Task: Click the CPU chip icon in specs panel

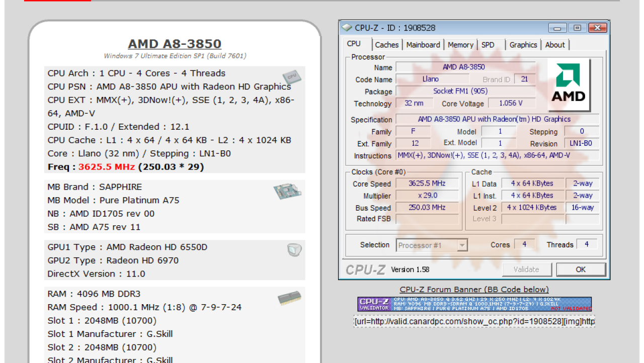Action: click(x=291, y=76)
